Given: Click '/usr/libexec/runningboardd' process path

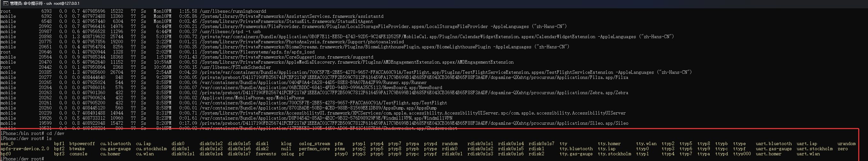Looking at the screenshot, I should (233, 11).
